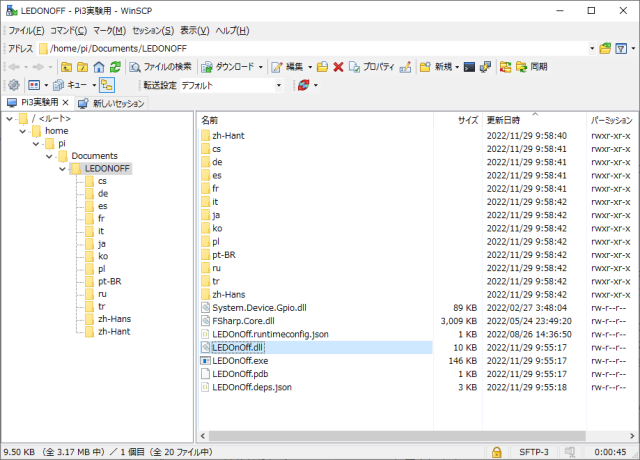Image resolution: width=640 pixels, height=460 pixels.
Task: Open the 新規 dropdown arrow
Action: [456, 67]
